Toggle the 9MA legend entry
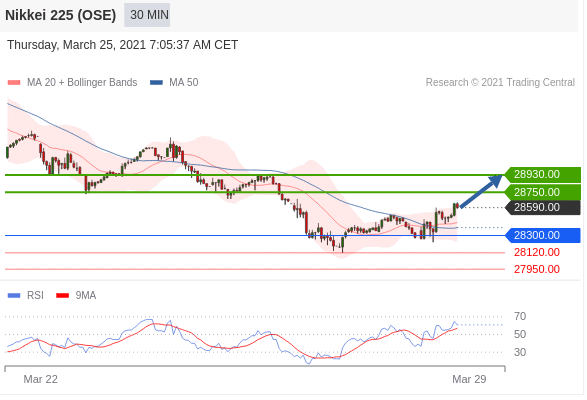 coord(76,296)
